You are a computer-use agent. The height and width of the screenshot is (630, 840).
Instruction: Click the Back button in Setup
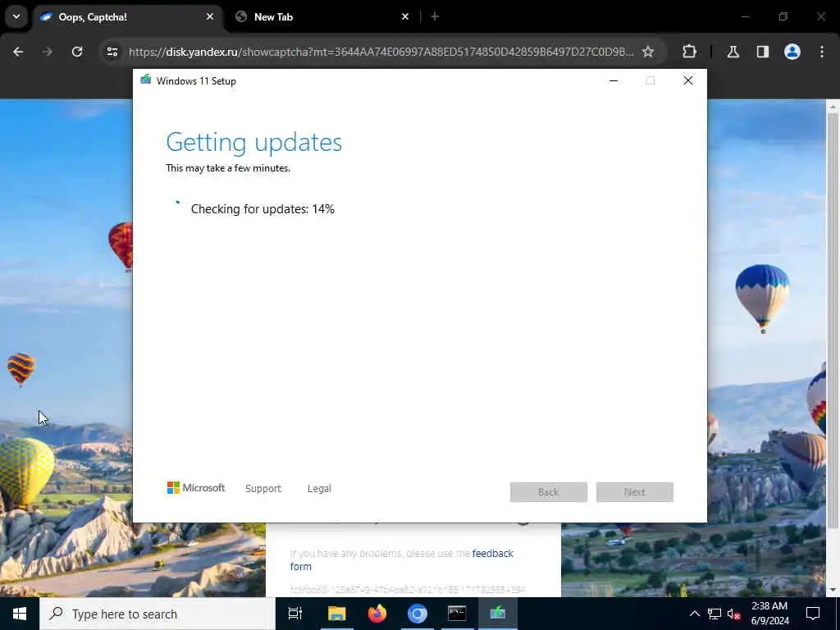(549, 492)
